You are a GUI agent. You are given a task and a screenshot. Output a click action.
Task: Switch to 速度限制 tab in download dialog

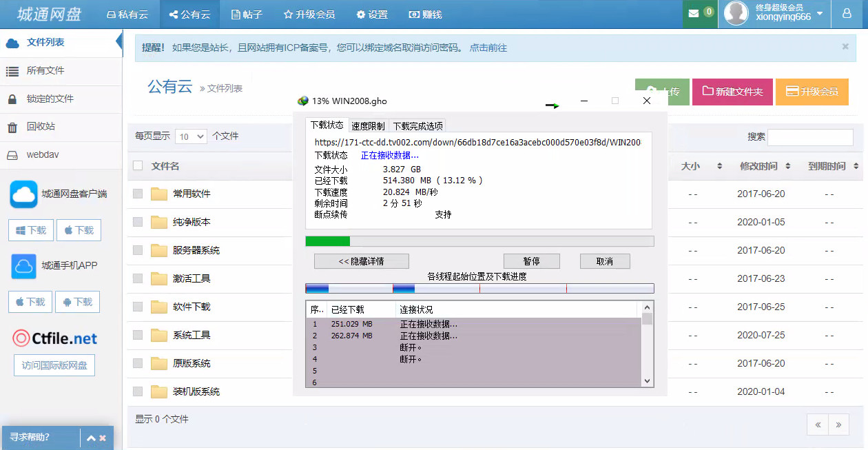pyautogui.click(x=368, y=126)
